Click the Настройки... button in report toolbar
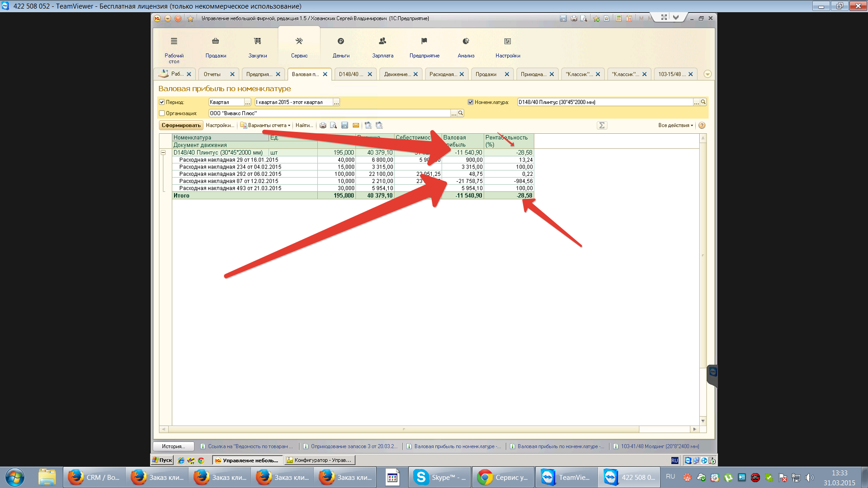 click(x=220, y=126)
